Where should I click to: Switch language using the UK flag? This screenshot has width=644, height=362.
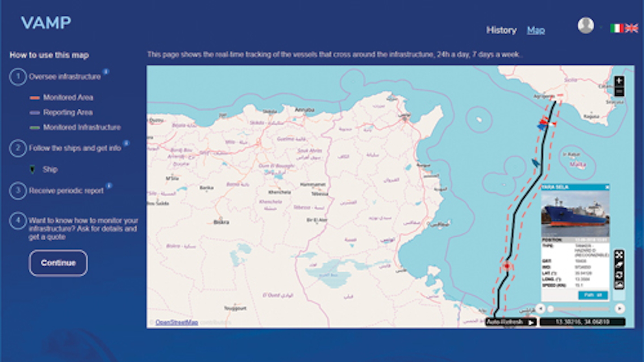tap(631, 27)
